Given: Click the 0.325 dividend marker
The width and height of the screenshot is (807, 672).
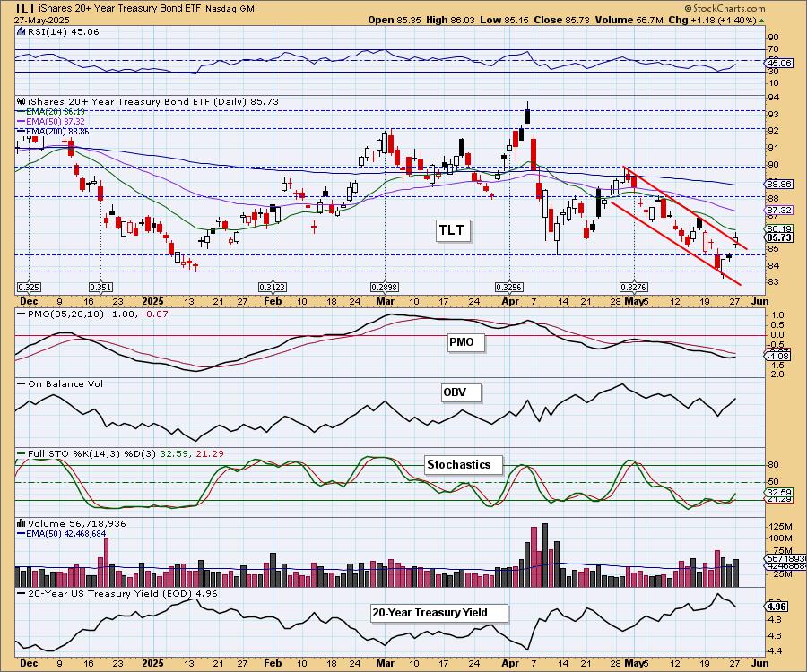Looking at the screenshot, I should click(x=29, y=287).
